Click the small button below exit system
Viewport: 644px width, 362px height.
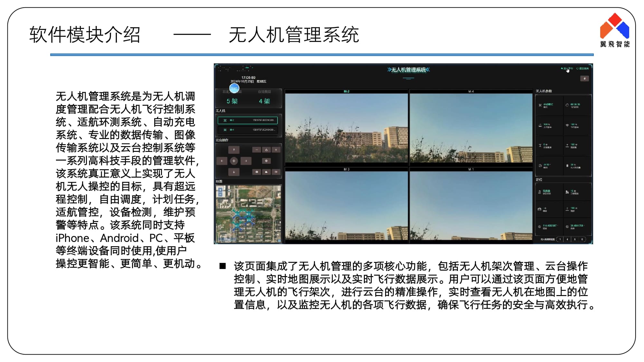tap(584, 79)
